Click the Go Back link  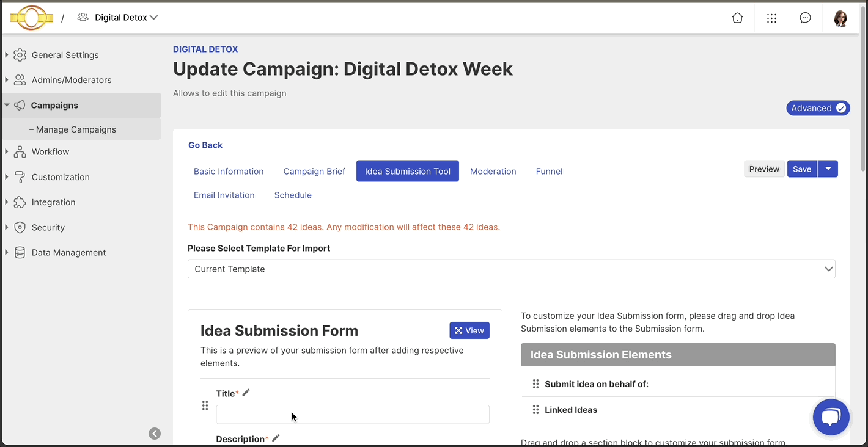pyautogui.click(x=205, y=145)
